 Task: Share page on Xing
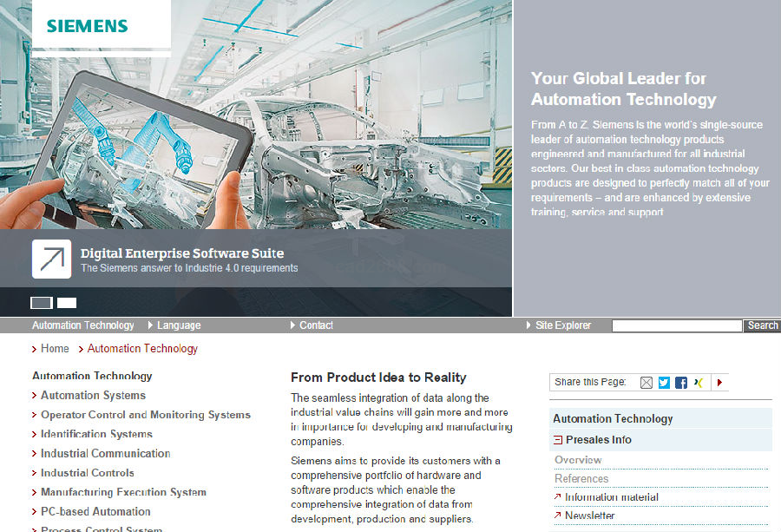[x=699, y=382]
